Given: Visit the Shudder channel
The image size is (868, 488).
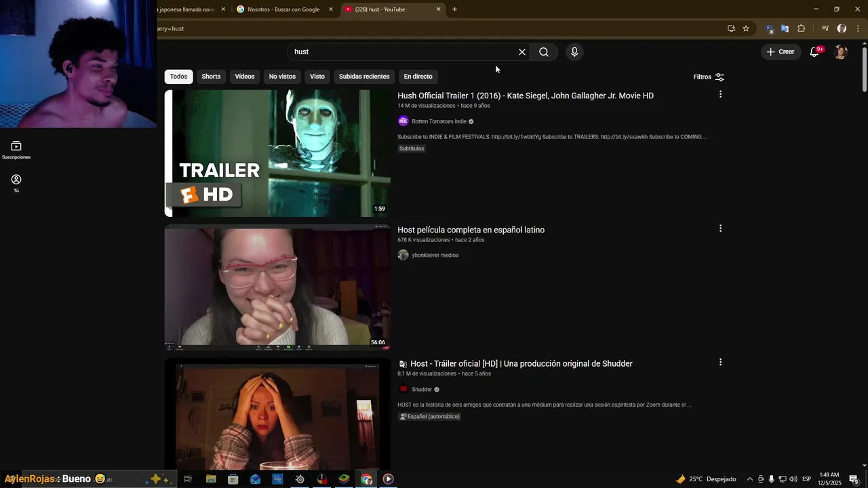Looking at the screenshot, I should coord(422,390).
